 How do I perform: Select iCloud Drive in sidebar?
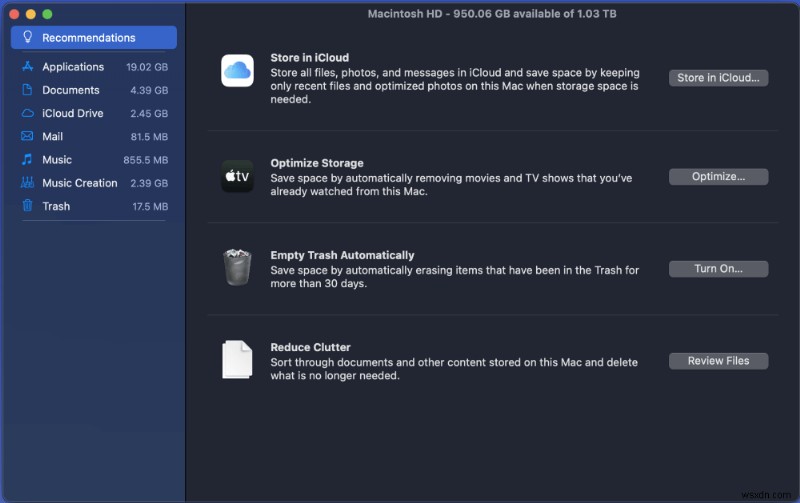point(94,113)
